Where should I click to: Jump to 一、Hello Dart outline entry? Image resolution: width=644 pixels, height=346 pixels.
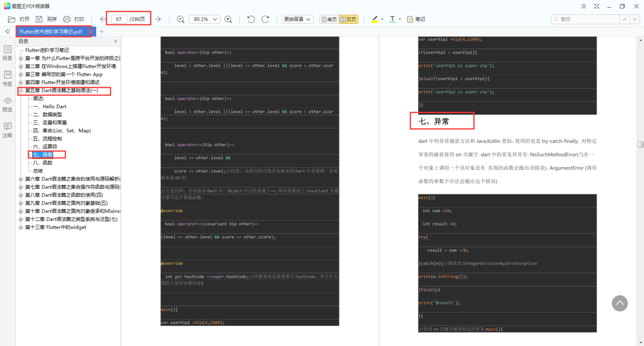(x=50, y=106)
